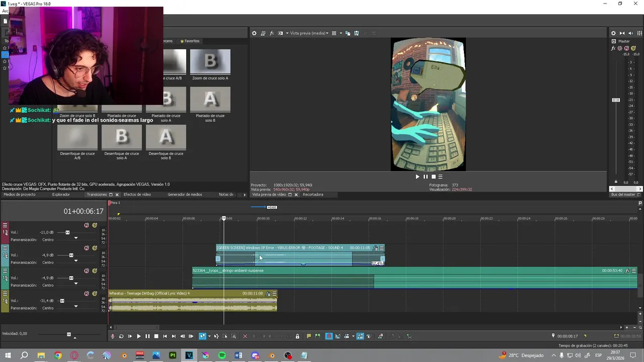Click track 16 volume slider handle
This screenshot has width=644, height=362.
(x=62, y=301)
